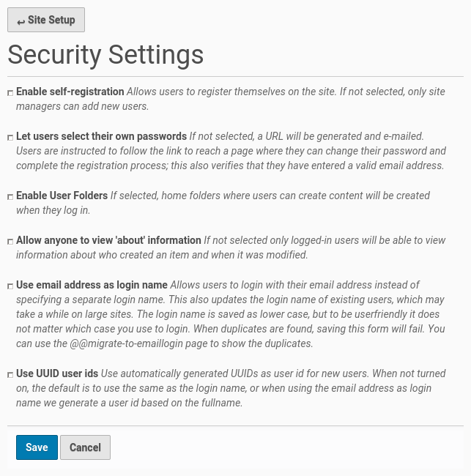Viewport: 471px width, 476px height.
Task: Click the Security Settings heading
Action: coord(105,55)
